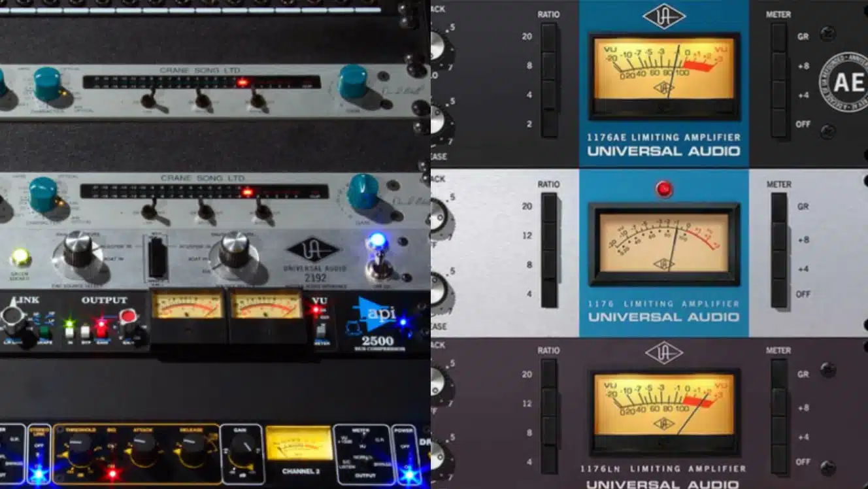Set 1176LN meter to GR
The image size is (868, 489).
click(x=779, y=373)
